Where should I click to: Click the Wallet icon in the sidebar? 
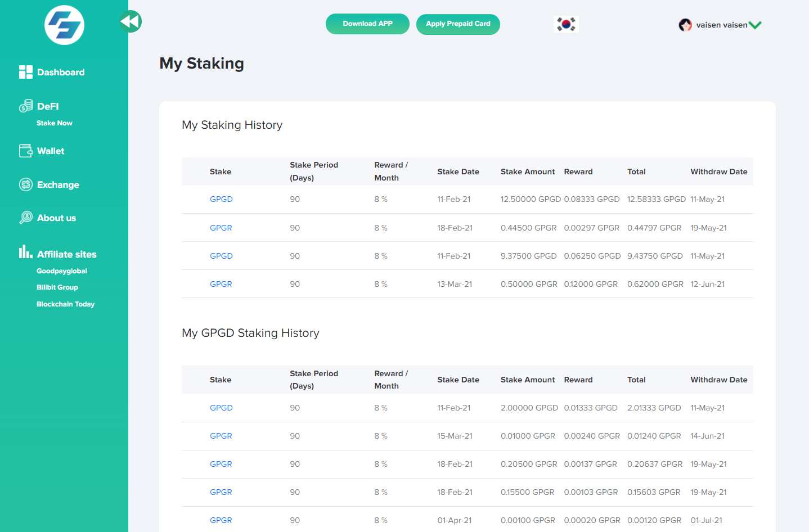25,151
